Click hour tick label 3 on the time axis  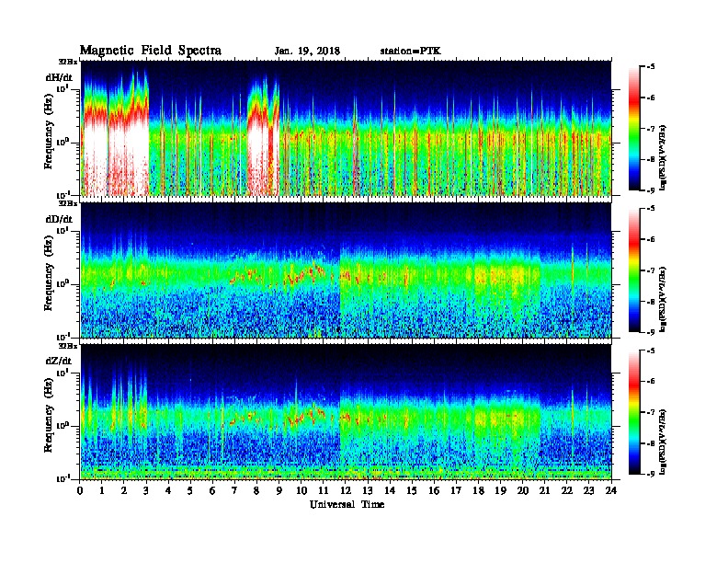click(x=146, y=491)
